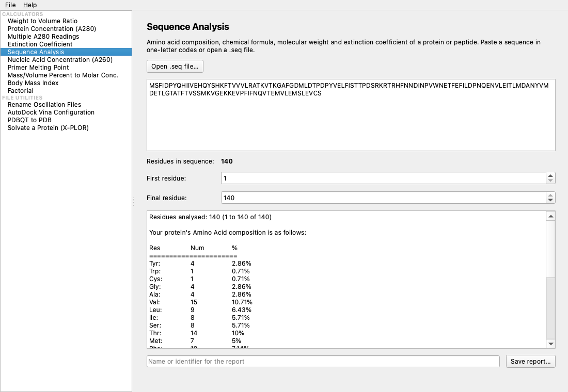Image resolution: width=568 pixels, height=392 pixels.
Task: Click the results pane scrollbar thumb
Action: pyautogui.click(x=550, y=250)
